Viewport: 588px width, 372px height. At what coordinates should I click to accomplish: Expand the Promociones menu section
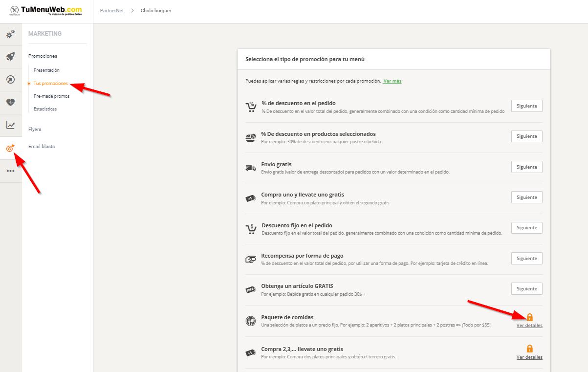coord(43,56)
